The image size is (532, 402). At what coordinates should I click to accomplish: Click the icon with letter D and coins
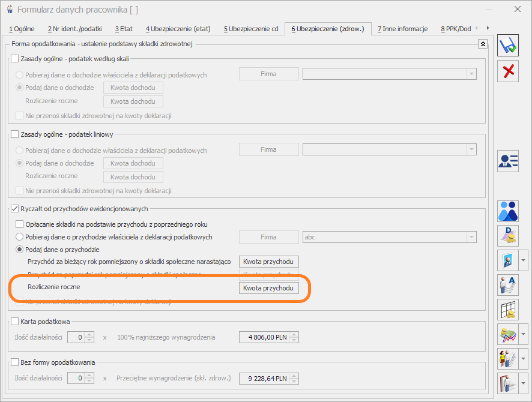(508, 236)
